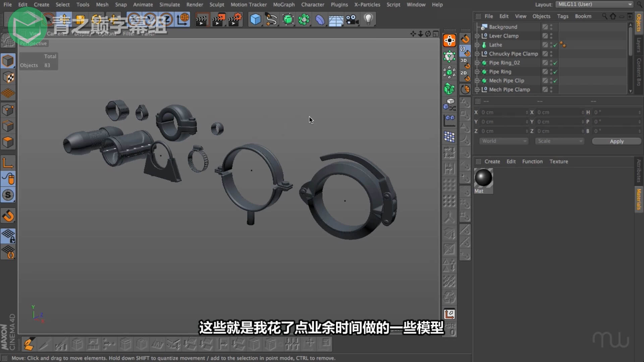
Task: Open the Scale mode dropdown
Action: 559,141
